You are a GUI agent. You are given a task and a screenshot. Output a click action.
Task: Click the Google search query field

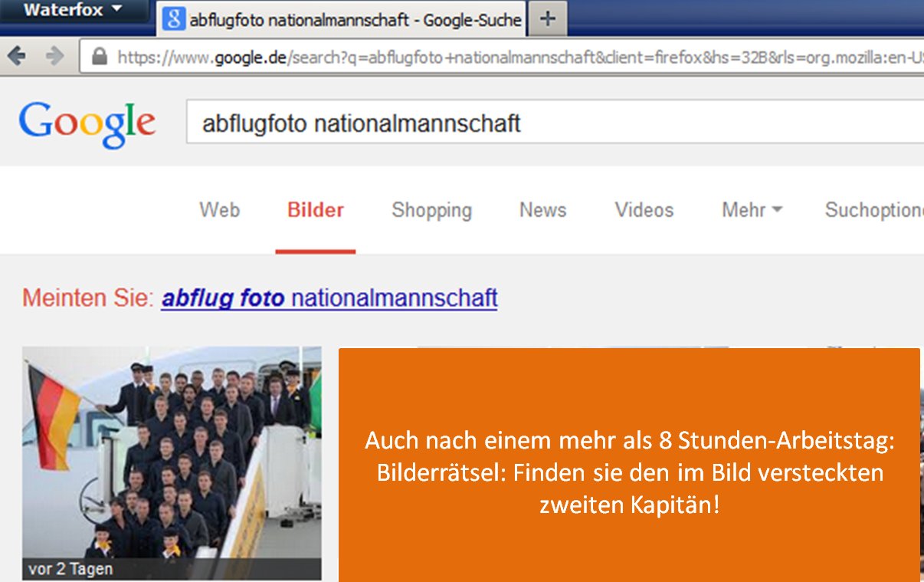tap(552, 123)
